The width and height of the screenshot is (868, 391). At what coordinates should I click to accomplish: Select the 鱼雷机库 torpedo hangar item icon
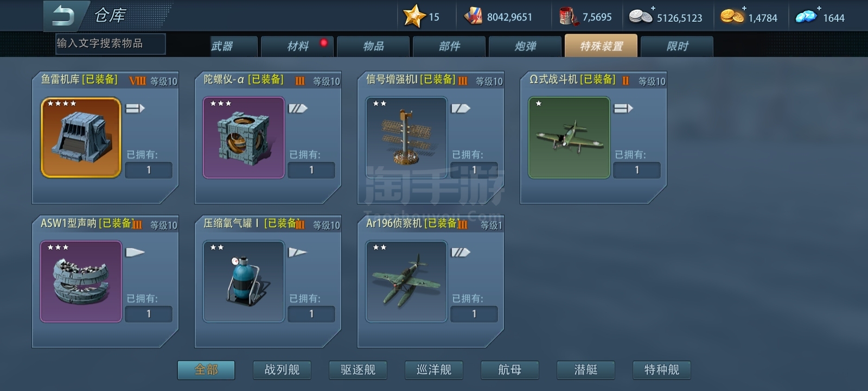81,137
